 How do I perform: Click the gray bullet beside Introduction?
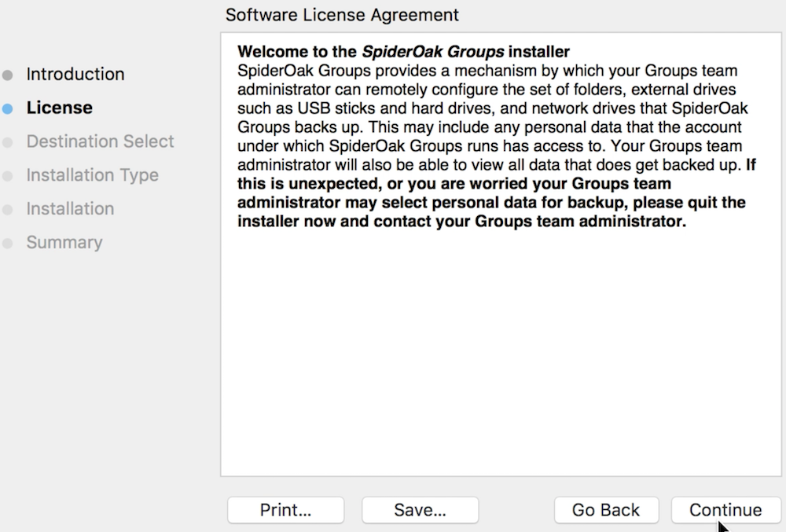coord(8,75)
